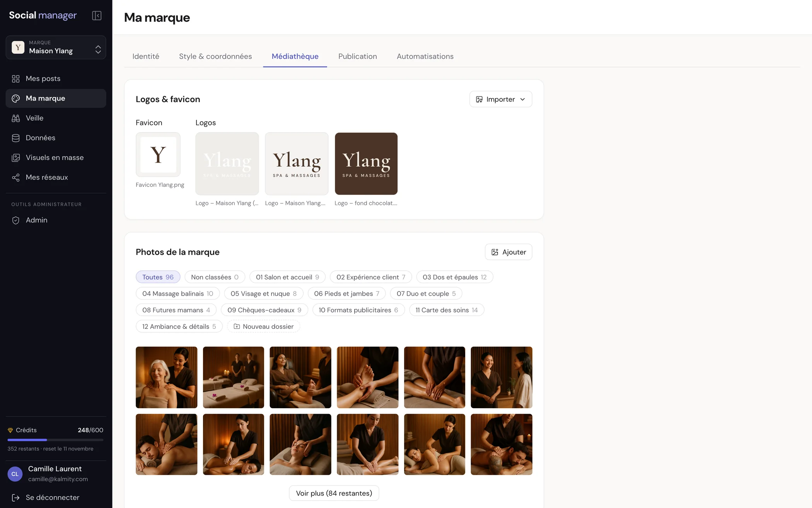Click Voir plus (84 restantes)

334,493
